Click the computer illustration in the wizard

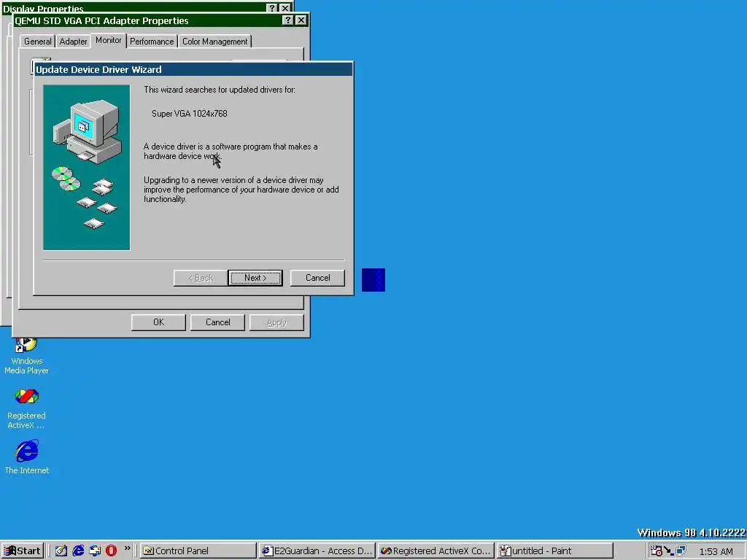point(86,167)
